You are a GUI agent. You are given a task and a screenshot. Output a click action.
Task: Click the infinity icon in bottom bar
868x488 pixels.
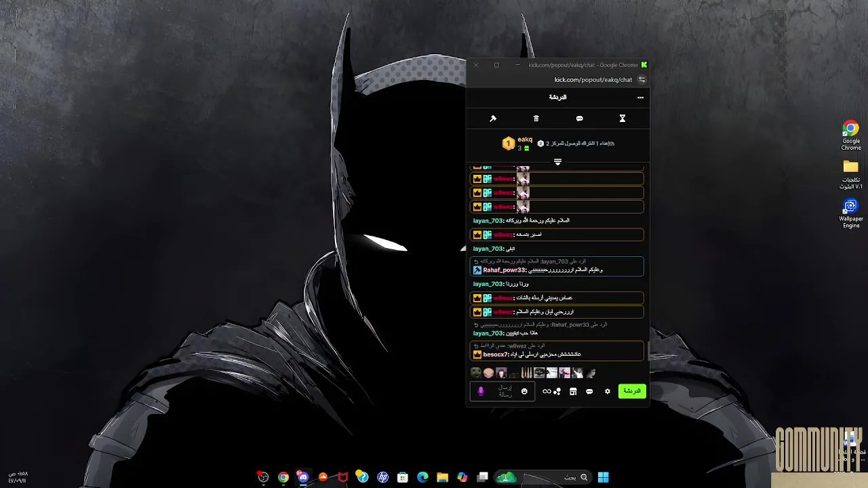pyautogui.click(x=547, y=391)
